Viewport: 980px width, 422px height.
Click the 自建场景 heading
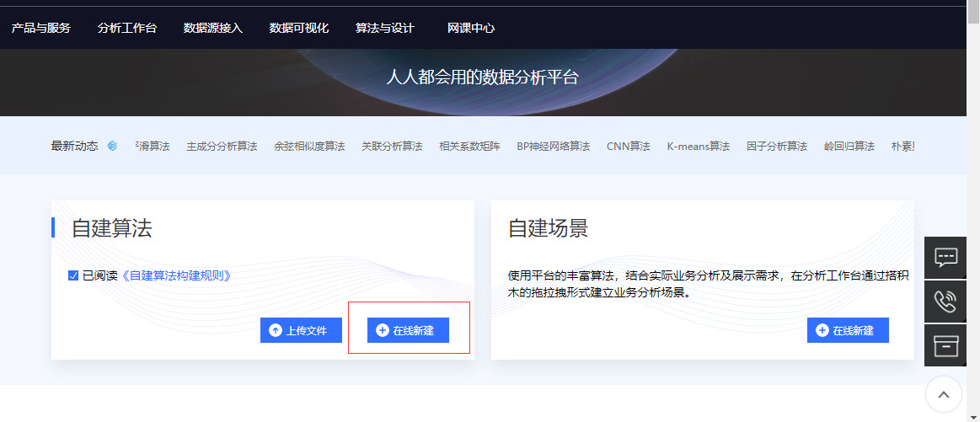coord(548,228)
